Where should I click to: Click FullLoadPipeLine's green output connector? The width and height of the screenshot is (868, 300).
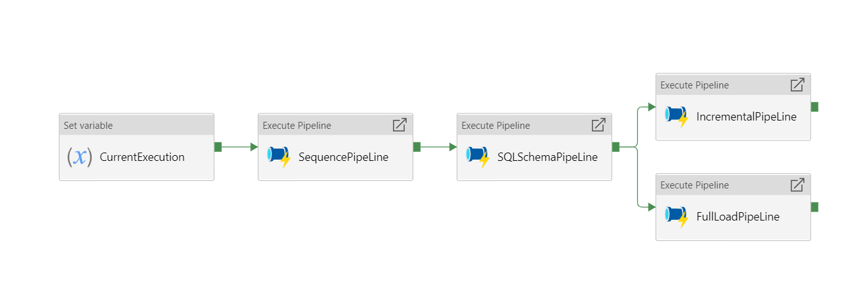(x=814, y=206)
